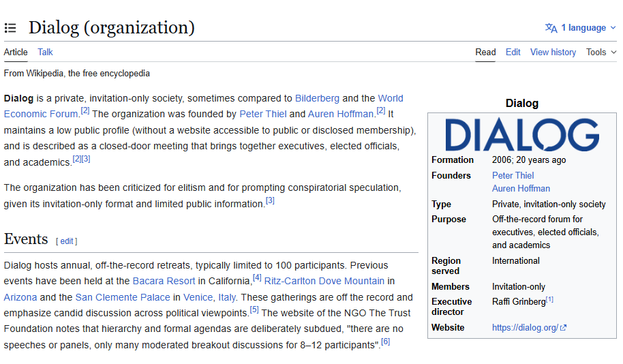Open the Bacara Resort link
The width and height of the screenshot is (623, 364).
pos(164,281)
